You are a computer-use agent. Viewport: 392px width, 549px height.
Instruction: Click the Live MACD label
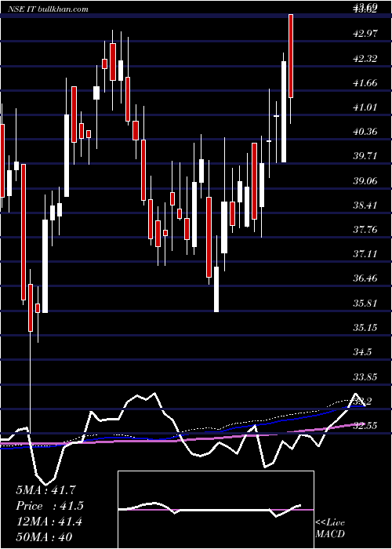(x=330, y=528)
